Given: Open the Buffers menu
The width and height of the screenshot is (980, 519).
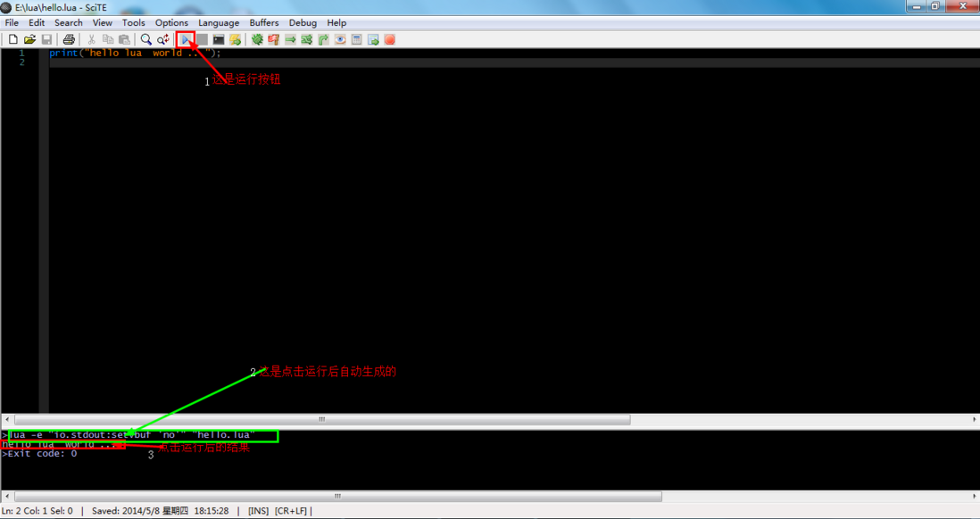Looking at the screenshot, I should [264, 22].
